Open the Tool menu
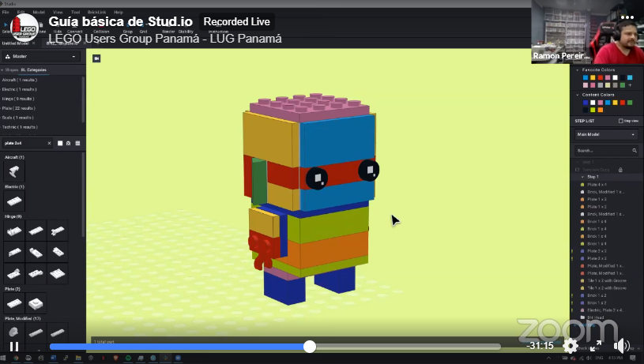644x364 pixels. click(x=75, y=13)
